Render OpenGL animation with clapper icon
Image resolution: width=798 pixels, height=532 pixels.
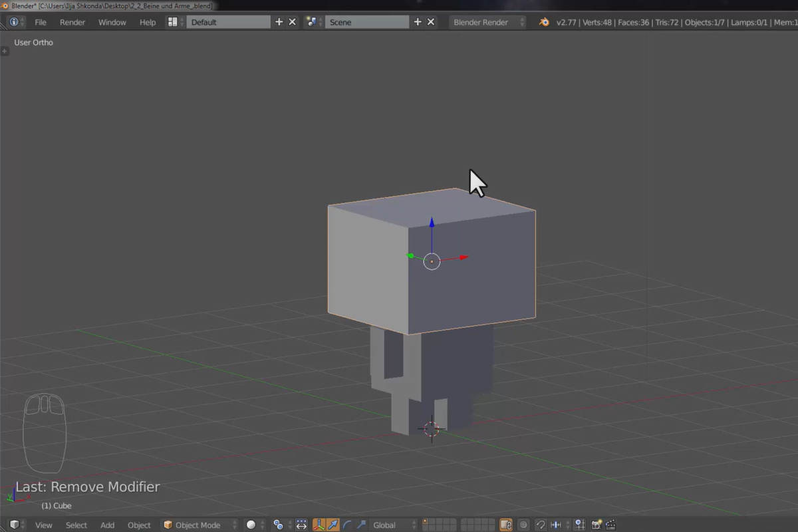[x=610, y=525]
